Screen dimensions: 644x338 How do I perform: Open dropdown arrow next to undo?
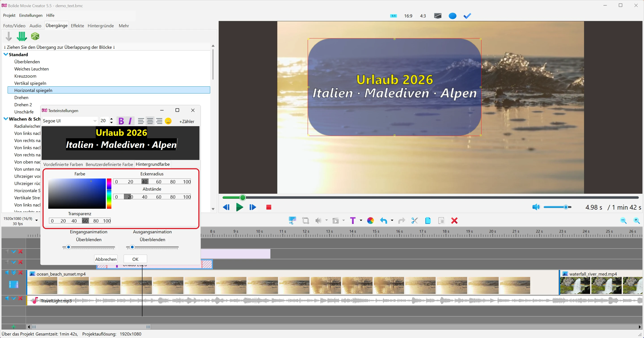(392, 220)
